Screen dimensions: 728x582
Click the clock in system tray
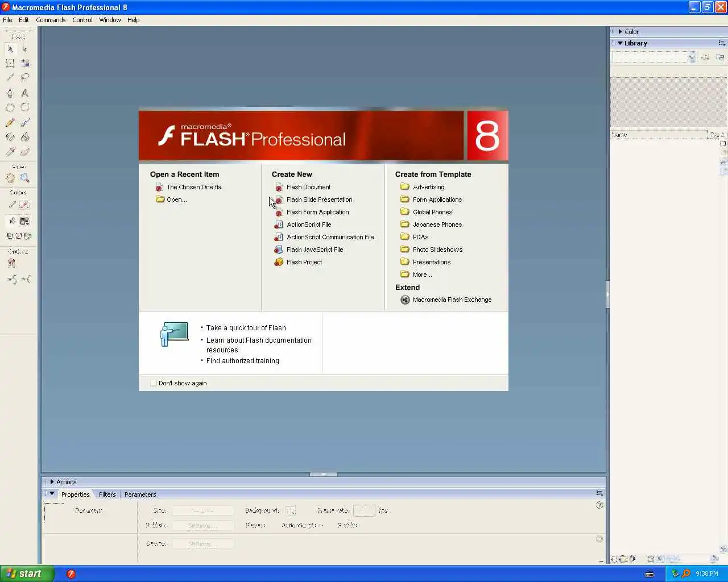click(707, 574)
